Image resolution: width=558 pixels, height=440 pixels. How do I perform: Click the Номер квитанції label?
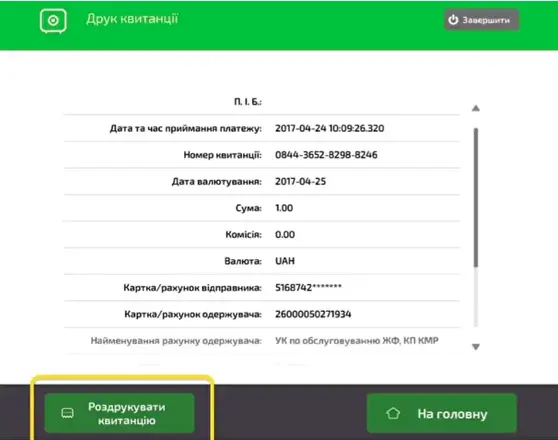tap(222, 155)
